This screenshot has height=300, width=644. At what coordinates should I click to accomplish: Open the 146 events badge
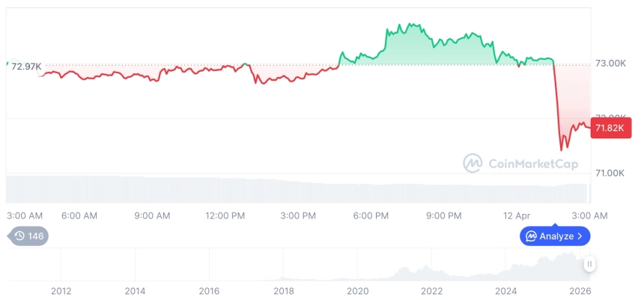coord(30,236)
